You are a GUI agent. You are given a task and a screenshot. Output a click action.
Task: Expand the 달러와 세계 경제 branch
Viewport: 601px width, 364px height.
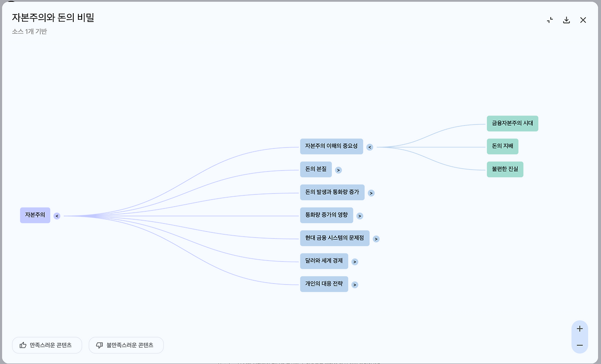click(354, 262)
